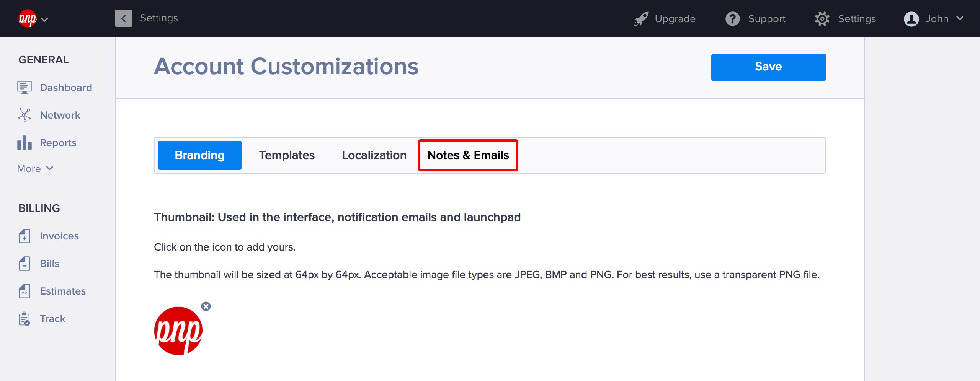Click the Upgrade rocket icon
This screenshot has height=381, width=980.
(x=641, y=19)
